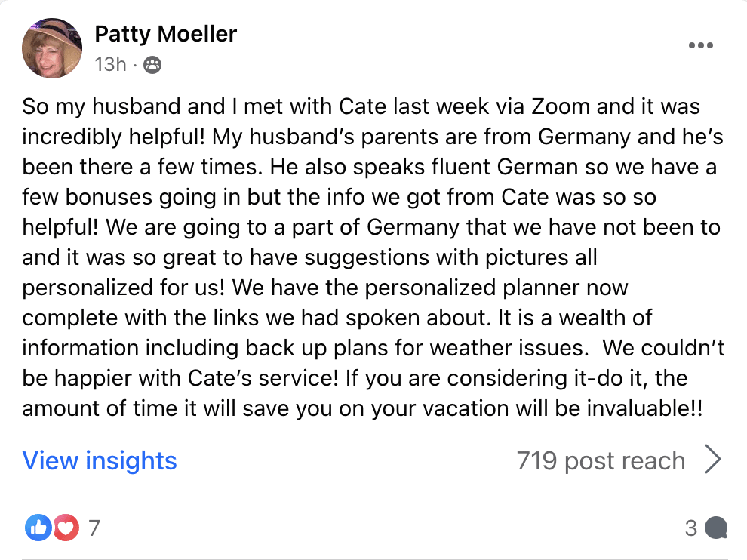Viewport: 747px width, 560px height.
Task: Click the 719 post reach text
Action: point(601,460)
